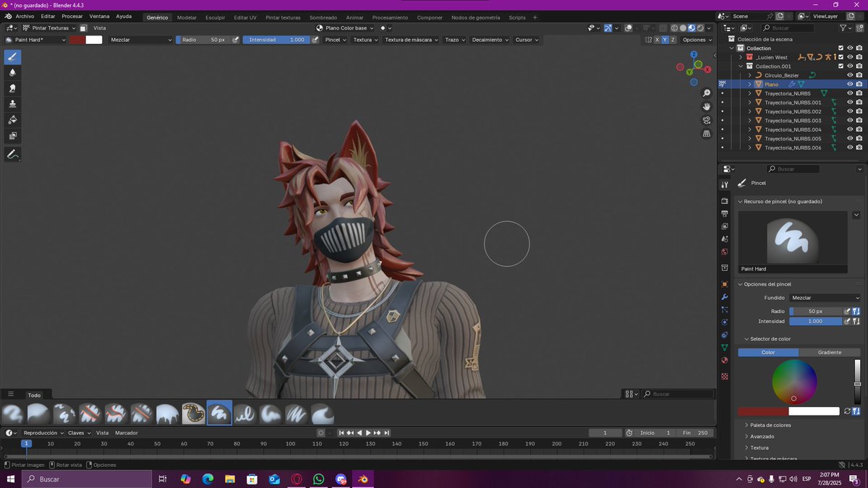Viewport: 868px width, 488px height.
Task: Uncheck Collection.001 exclude checkbox
Action: pos(841,67)
